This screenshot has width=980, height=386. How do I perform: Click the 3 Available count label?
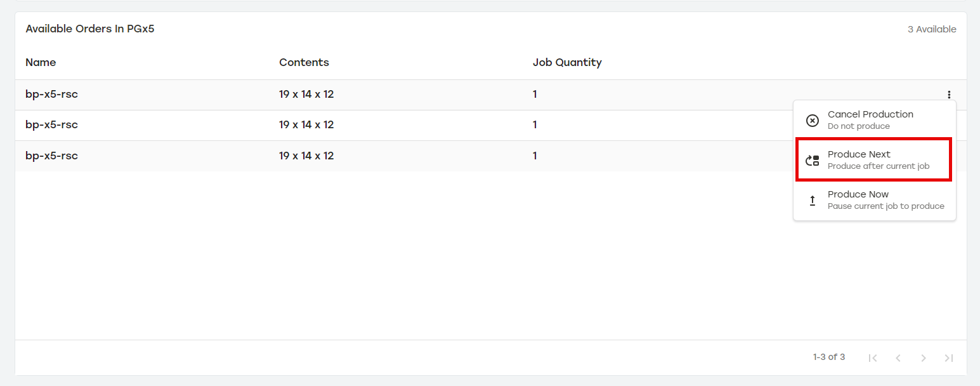pyautogui.click(x=932, y=29)
